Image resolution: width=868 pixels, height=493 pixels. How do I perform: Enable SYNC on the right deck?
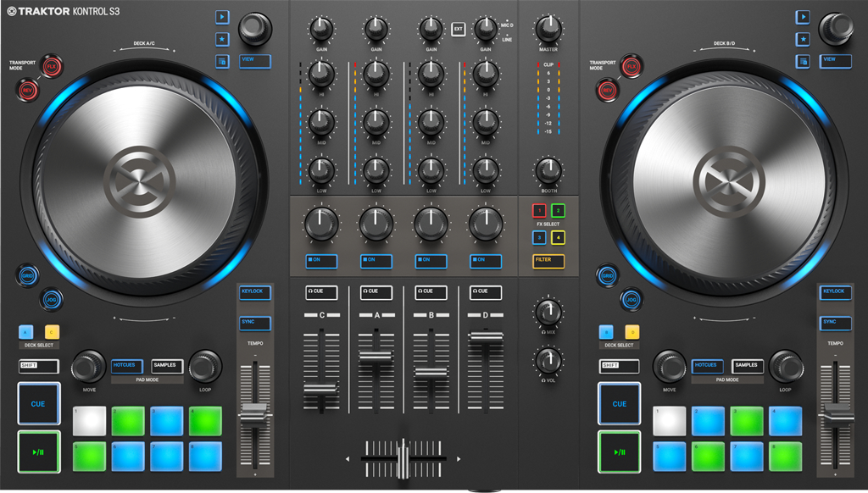(x=835, y=323)
